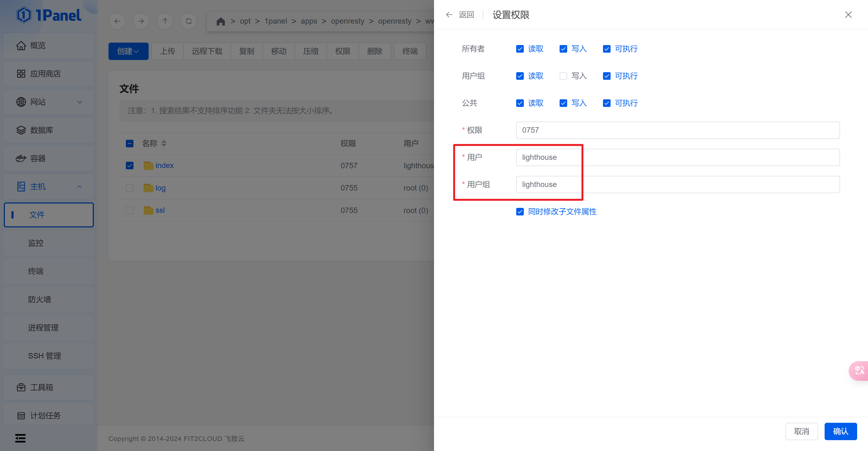Click the 压缩 compress button

coord(311,51)
